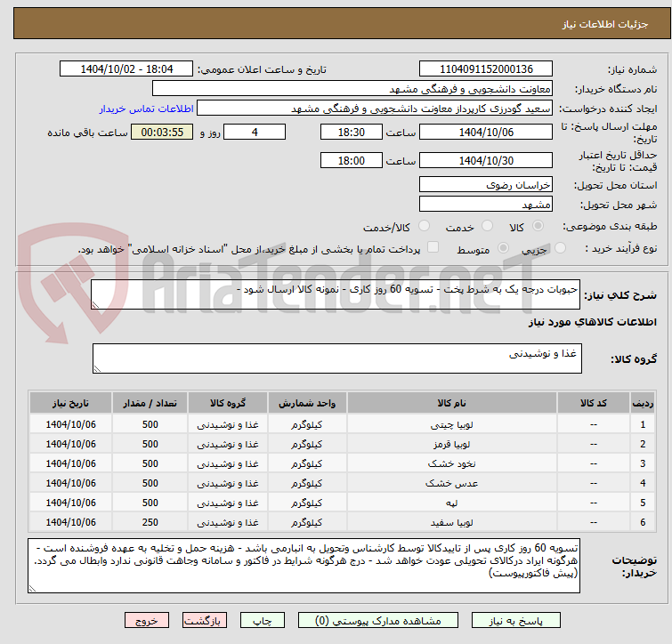Click the city field مشهد

point(486,205)
